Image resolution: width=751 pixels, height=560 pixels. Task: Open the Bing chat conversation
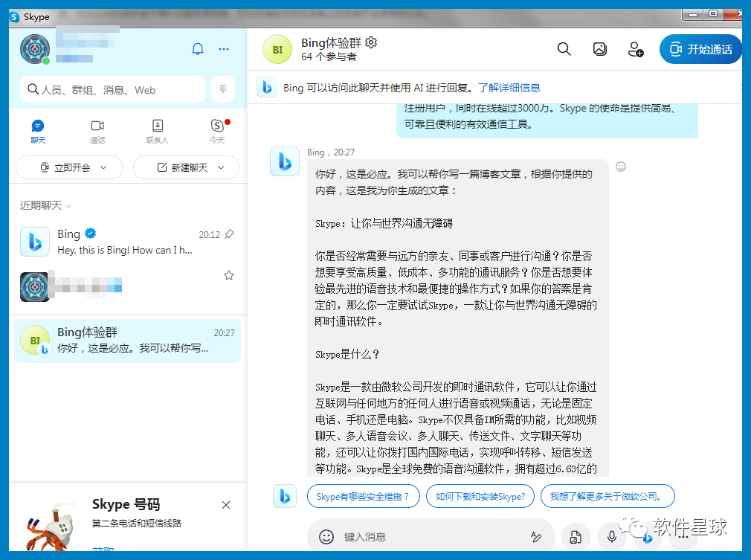point(127,242)
